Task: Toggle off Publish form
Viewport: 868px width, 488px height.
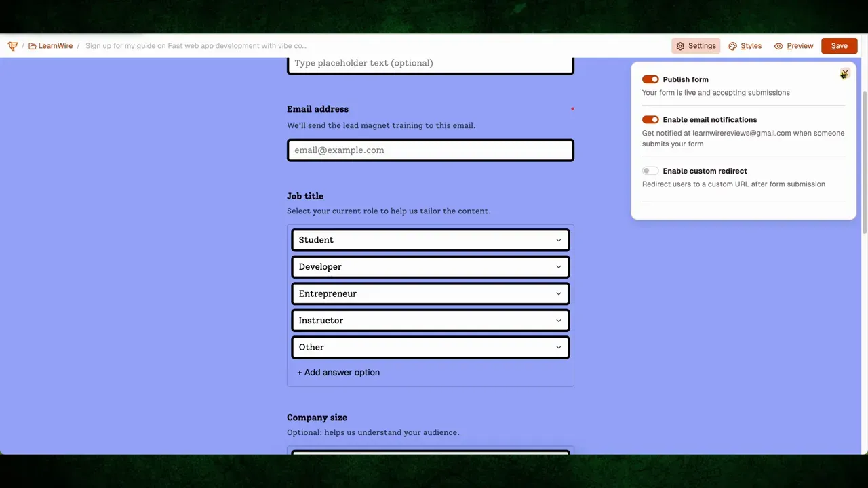Action: click(x=650, y=79)
